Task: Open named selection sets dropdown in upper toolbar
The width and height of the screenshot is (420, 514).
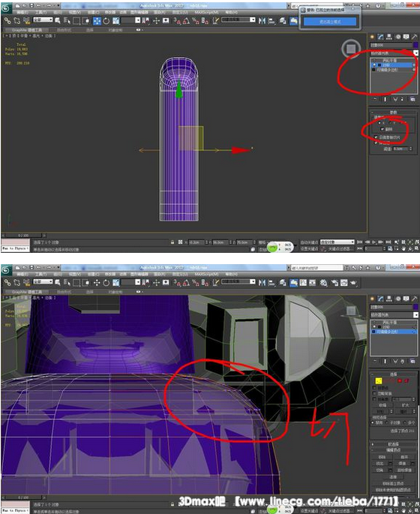Action: (x=238, y=20)
